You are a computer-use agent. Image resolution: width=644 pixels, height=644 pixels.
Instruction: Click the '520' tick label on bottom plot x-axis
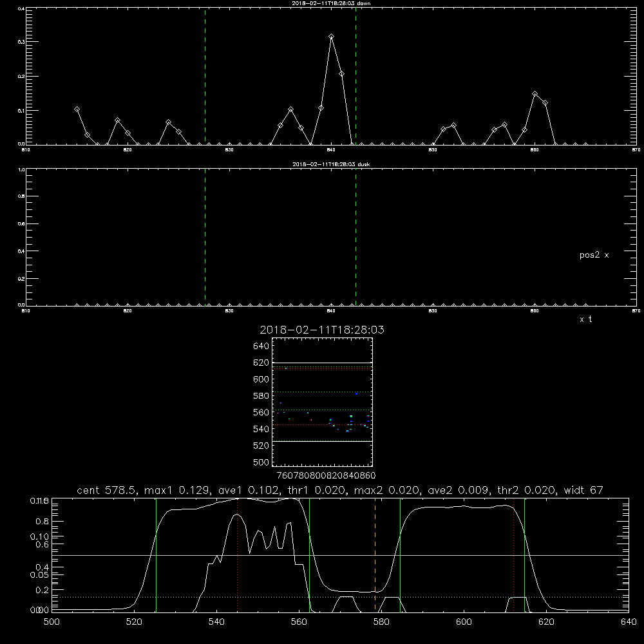(134, 622)
